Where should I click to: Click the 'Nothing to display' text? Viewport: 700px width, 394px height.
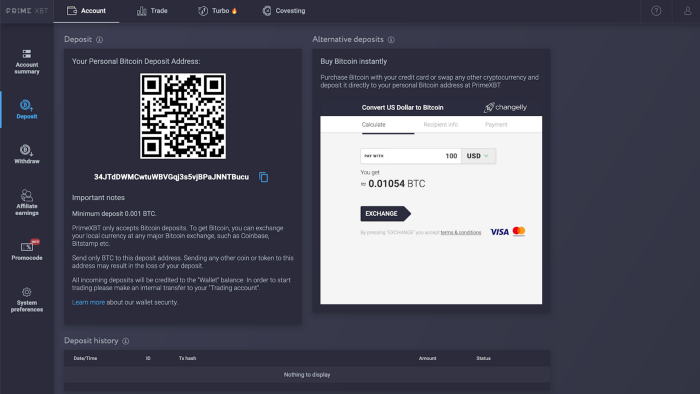307,375
